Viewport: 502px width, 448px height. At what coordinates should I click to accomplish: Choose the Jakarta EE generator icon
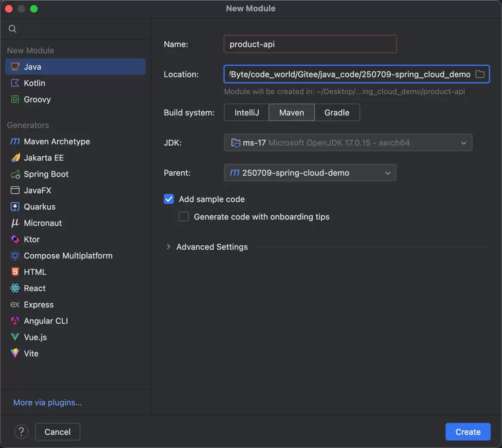[x=15, y=158]
